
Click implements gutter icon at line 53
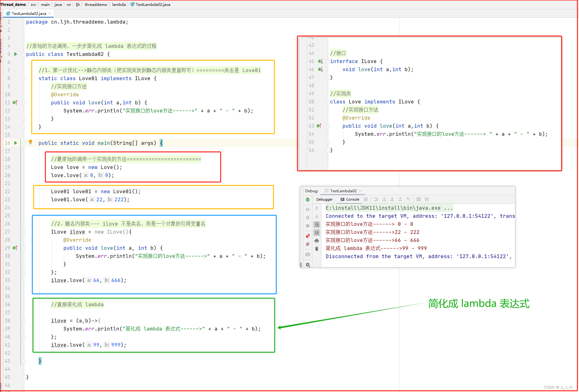point(319,126)
